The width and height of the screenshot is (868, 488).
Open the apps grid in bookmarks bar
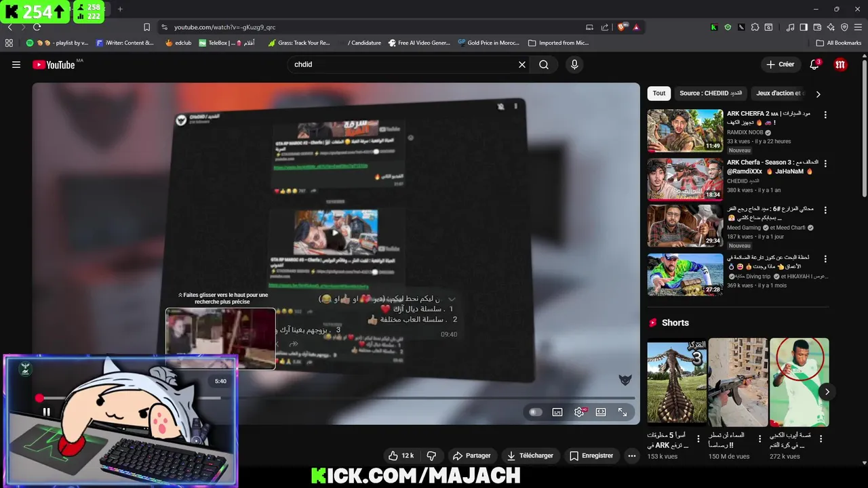(9, 43)
